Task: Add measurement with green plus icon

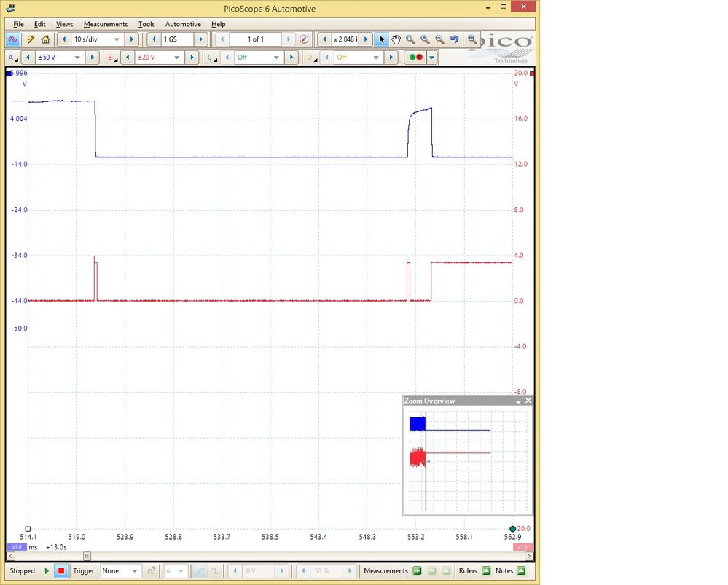Action: (417, 571)
